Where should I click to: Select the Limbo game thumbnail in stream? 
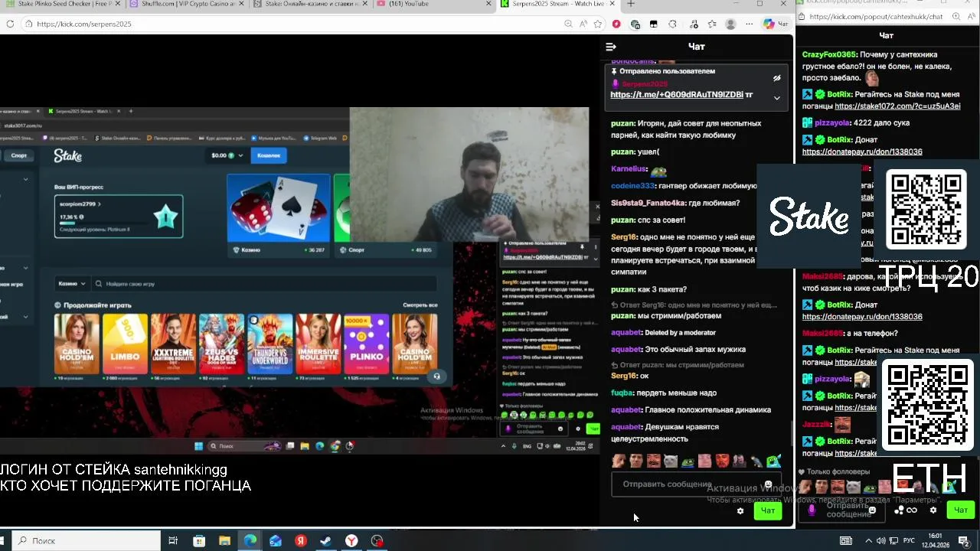(x=125, y=344)
